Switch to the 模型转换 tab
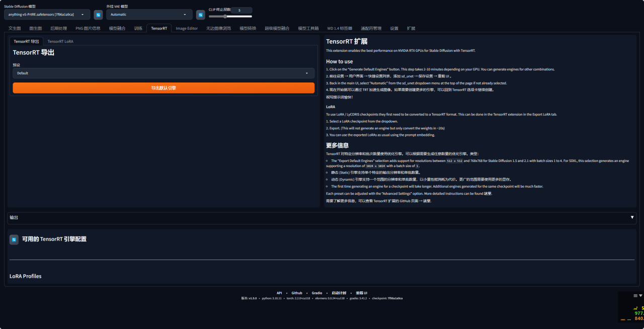 pos(248,28)
